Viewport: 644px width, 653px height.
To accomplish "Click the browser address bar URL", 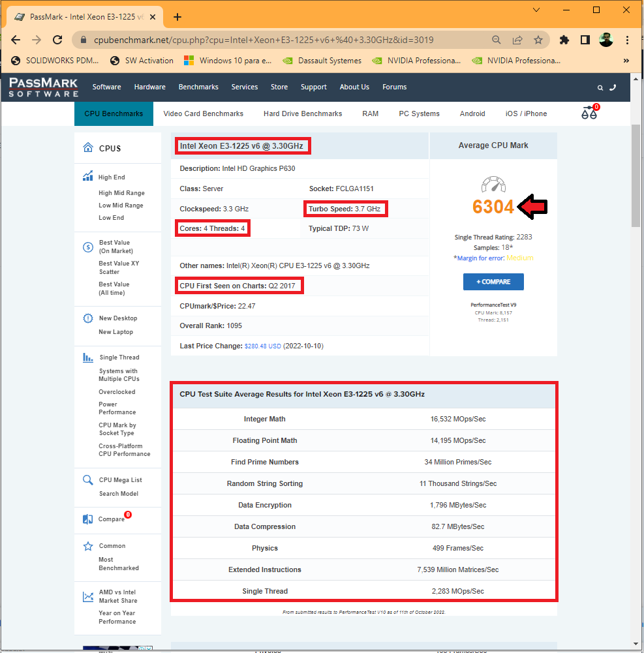I will [264, 40].
